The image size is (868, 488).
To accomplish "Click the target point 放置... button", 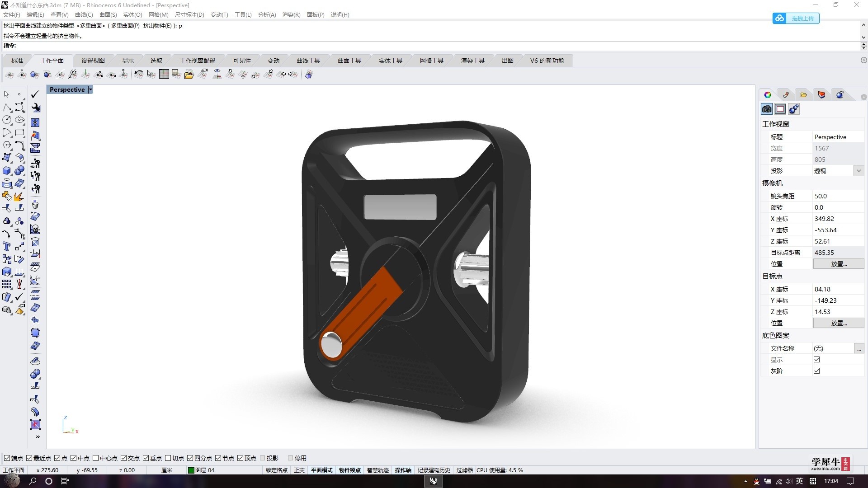I will [839, 323].
